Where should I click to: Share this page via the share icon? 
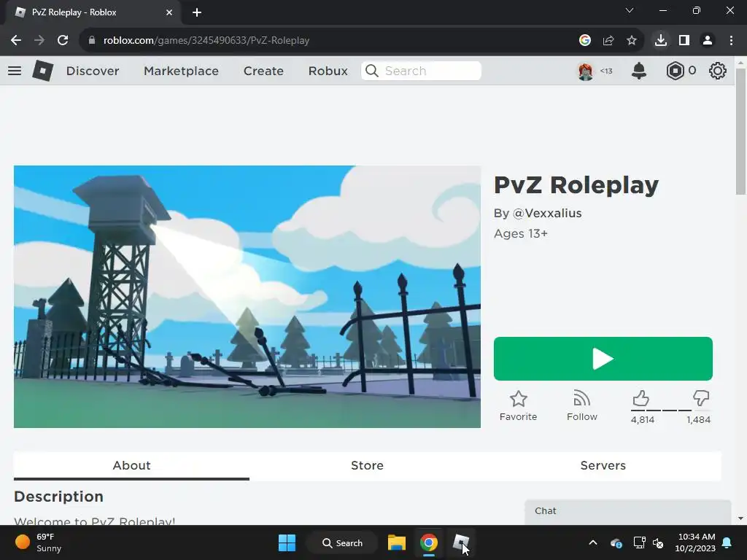click(608, 41)
